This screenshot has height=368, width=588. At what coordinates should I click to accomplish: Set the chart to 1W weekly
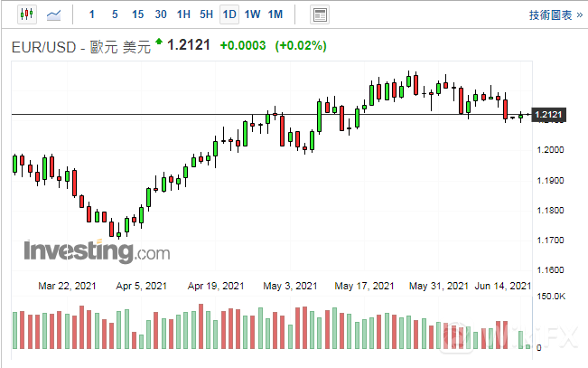(x=253, y=14)
